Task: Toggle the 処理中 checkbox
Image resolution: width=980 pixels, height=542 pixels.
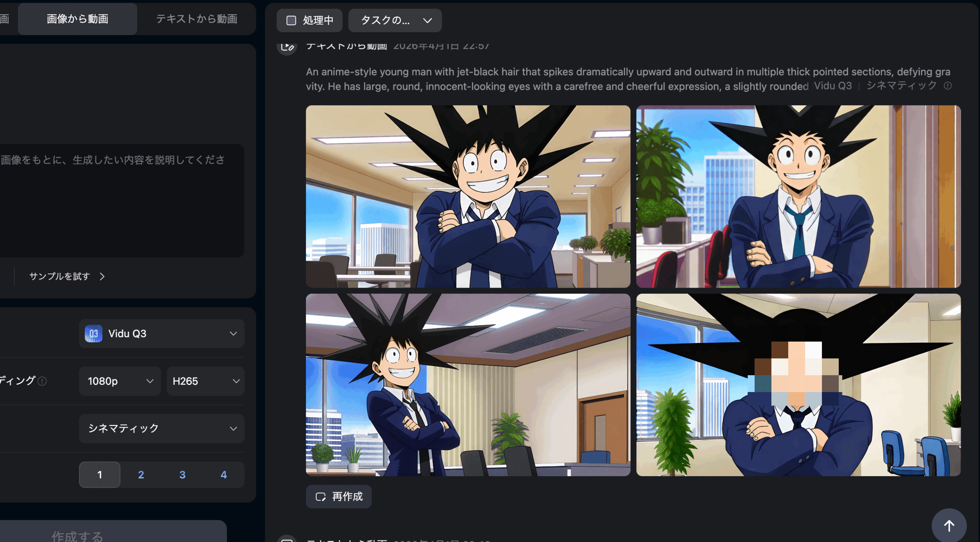Action: click(x=291, y=20)
